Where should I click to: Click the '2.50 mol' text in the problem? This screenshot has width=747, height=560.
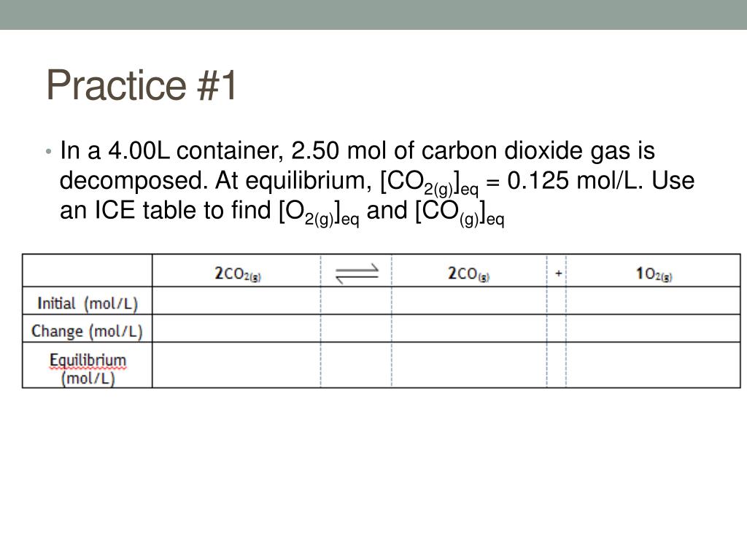click(x=338, y=151)
